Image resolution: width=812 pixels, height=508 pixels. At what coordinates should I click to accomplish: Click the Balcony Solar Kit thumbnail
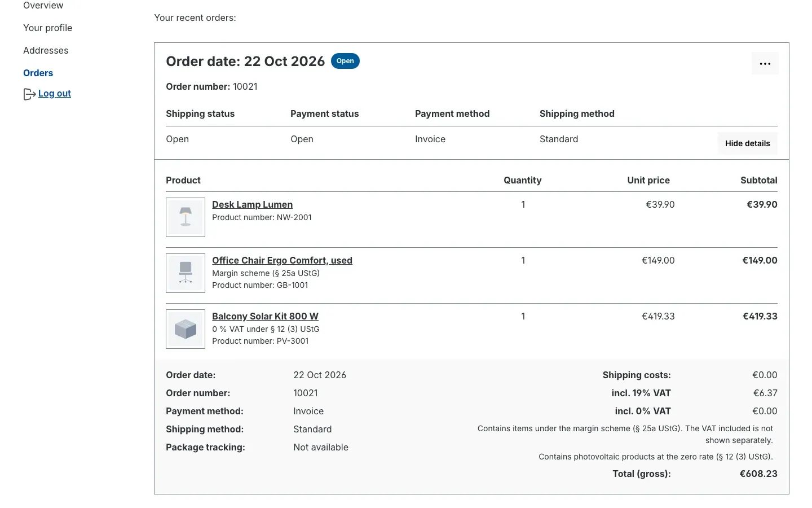186,329
